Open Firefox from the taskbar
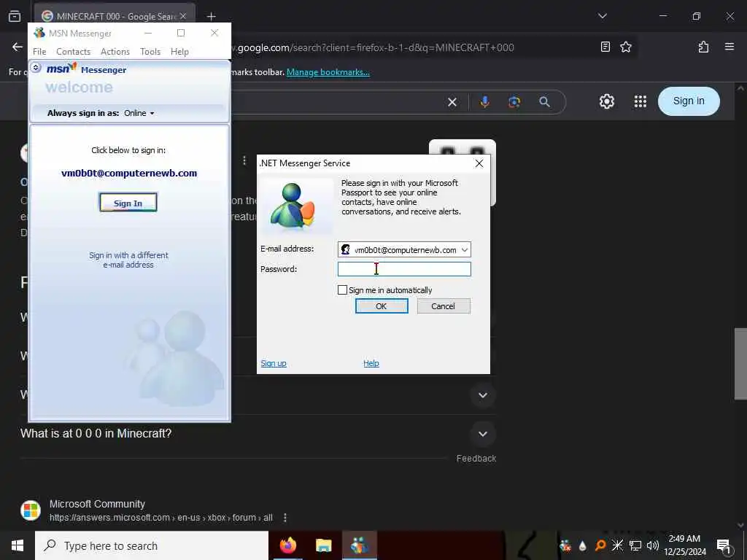This screenshot has width=747, height=560. [287, 545]
